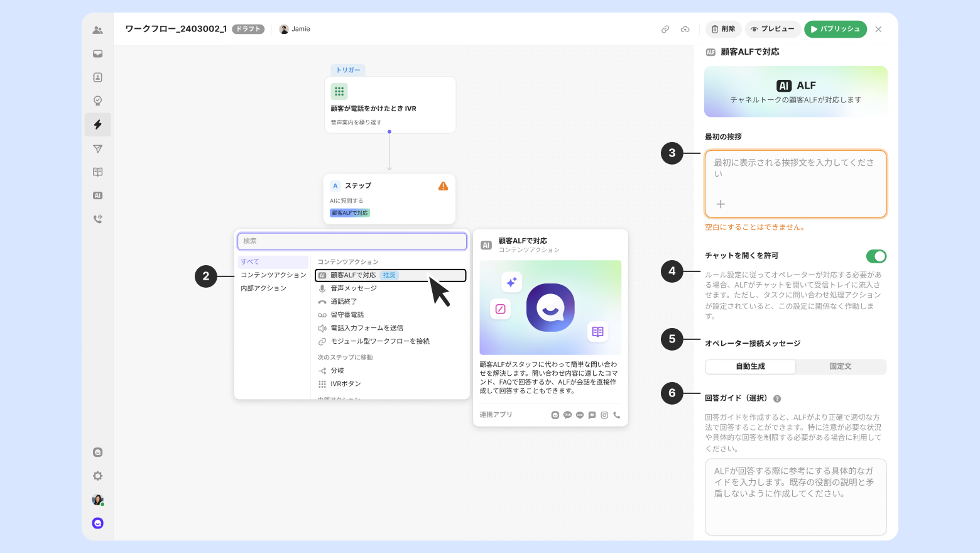Viewport: 980px width, 553px height.
Task: Switch to the 固定文 segment option
Action: click(x=841, y=366)
